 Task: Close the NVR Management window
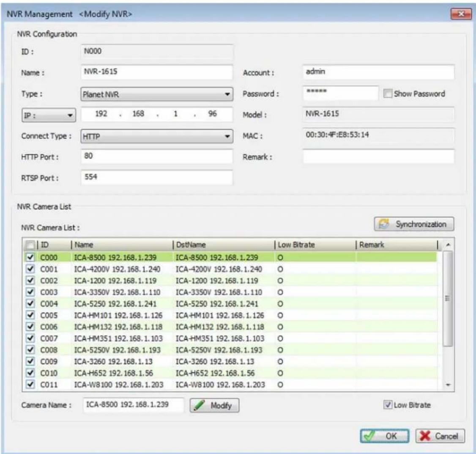[x=461, y=14]
